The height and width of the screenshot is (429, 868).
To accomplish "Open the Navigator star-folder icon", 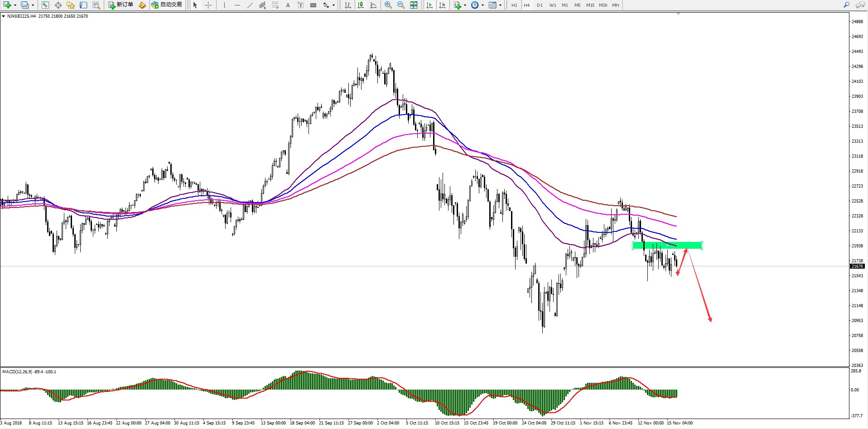I will pos(71,5).
